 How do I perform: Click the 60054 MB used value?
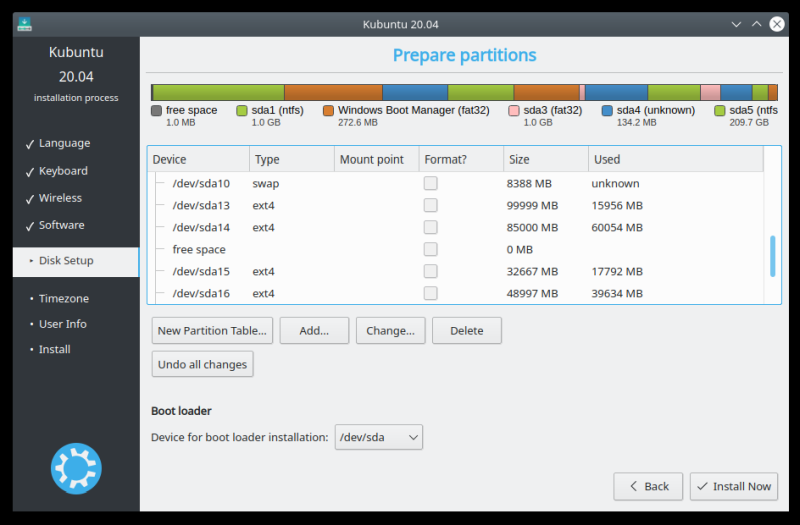pyautogui.click(x=617, y=228)
